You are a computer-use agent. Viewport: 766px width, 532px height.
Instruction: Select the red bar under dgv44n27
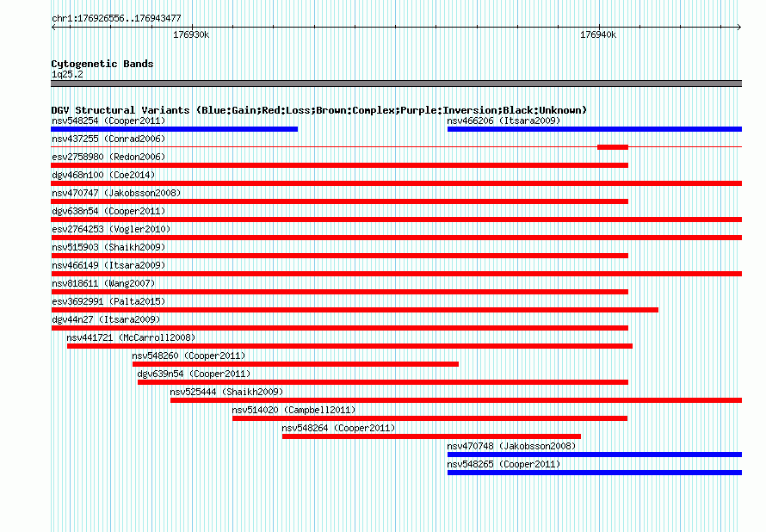(339, 328)
